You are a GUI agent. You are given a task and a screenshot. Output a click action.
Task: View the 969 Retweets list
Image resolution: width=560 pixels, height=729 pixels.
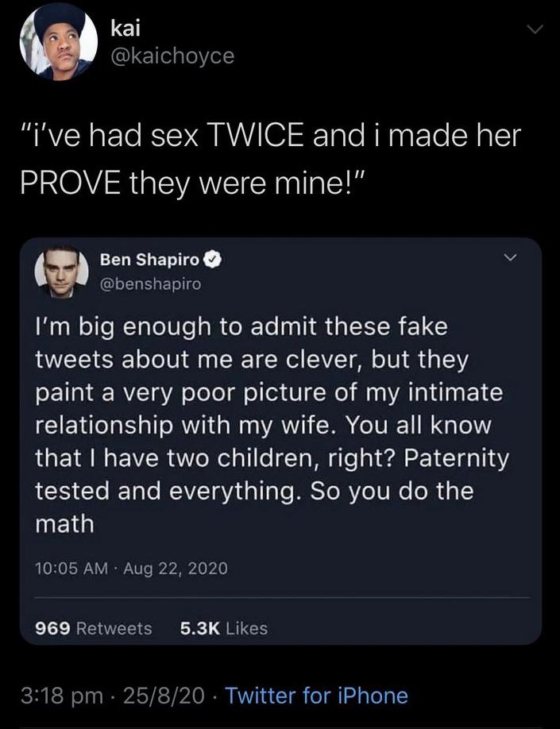pyautogui.click(x=95, y=628)
